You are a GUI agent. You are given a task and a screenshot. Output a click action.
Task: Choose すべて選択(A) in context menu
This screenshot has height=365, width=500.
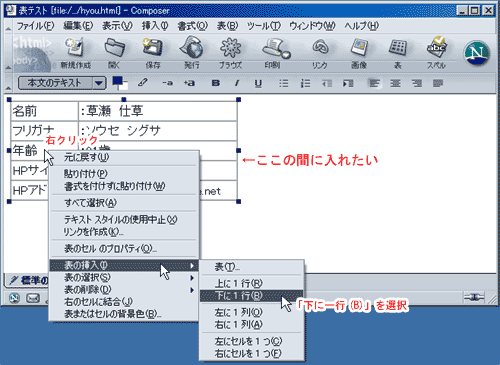(x=124, y=203)
